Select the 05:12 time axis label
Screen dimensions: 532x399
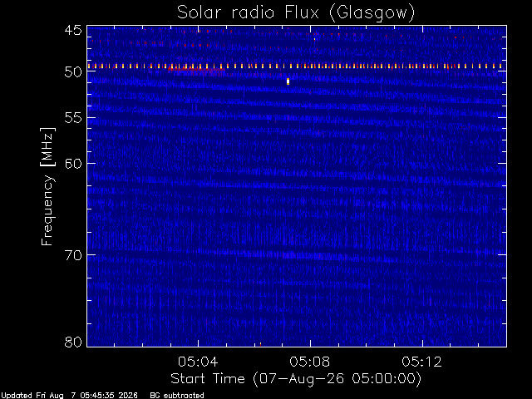[421, 362]
